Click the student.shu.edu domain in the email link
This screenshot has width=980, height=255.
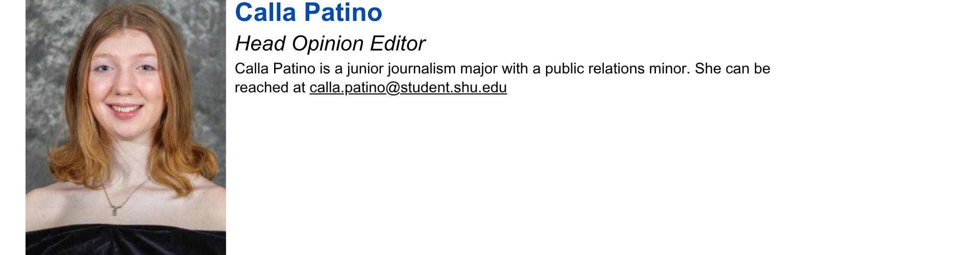pos(453,88)
